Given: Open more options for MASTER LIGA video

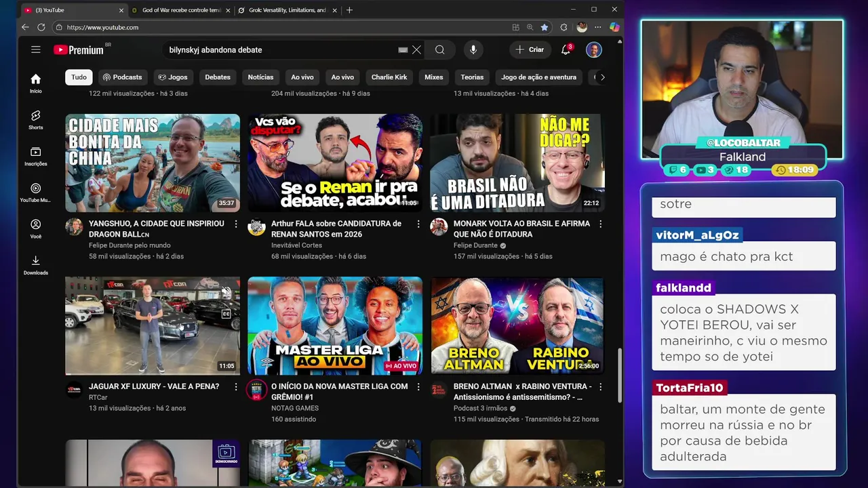Looking at the screenshot, I should 418,386.
